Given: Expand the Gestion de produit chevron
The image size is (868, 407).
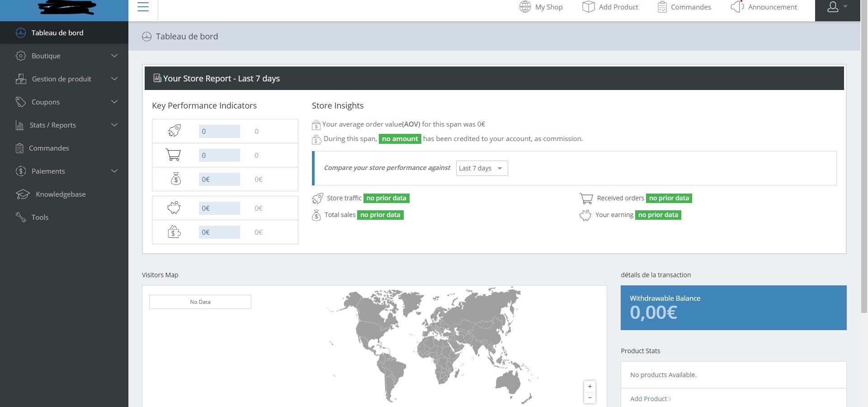Looking at the screenshot, I should coord(114,79).
